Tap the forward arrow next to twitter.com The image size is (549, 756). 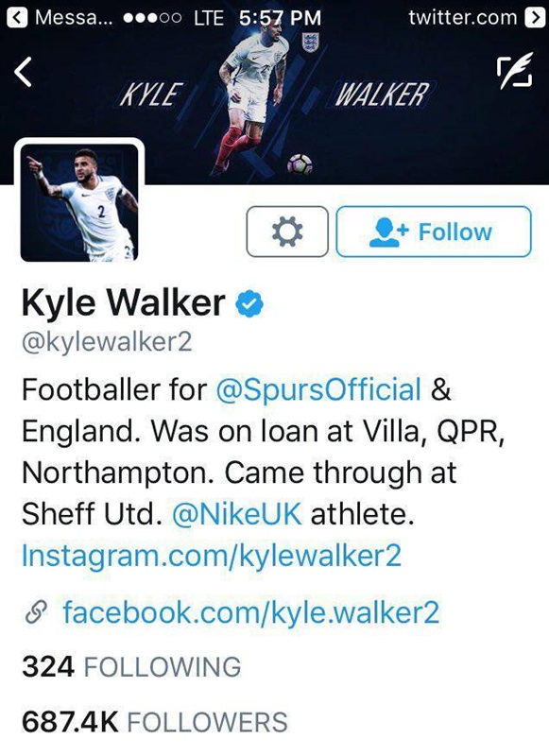pyautogui.click(x=534, y=17)
